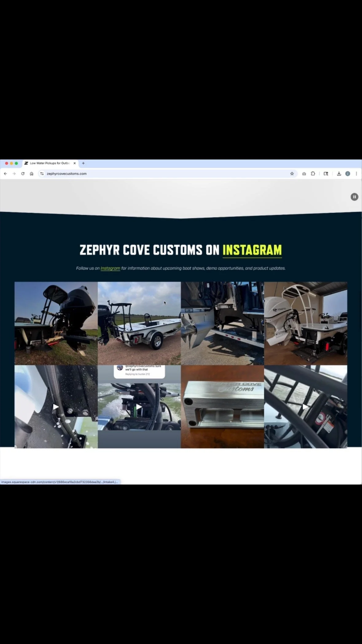This screenshot has width=362, height=644.
Task: Click the yellow minimize window button
Action: coord(11,163)
